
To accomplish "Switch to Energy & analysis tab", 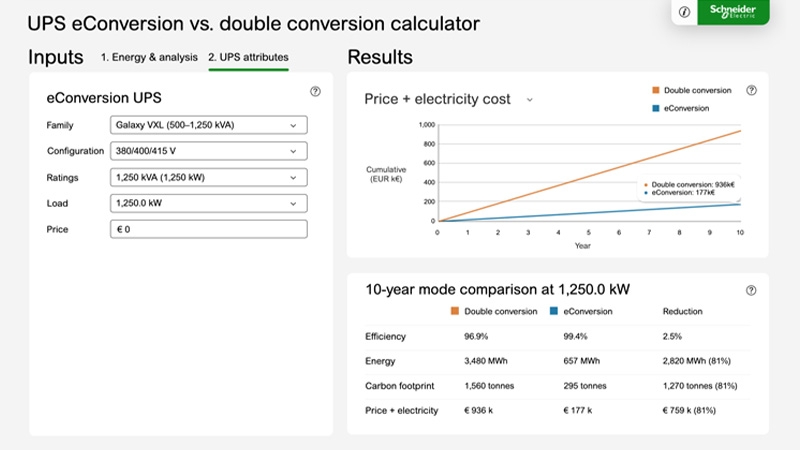I will click(x=149, y=58).
